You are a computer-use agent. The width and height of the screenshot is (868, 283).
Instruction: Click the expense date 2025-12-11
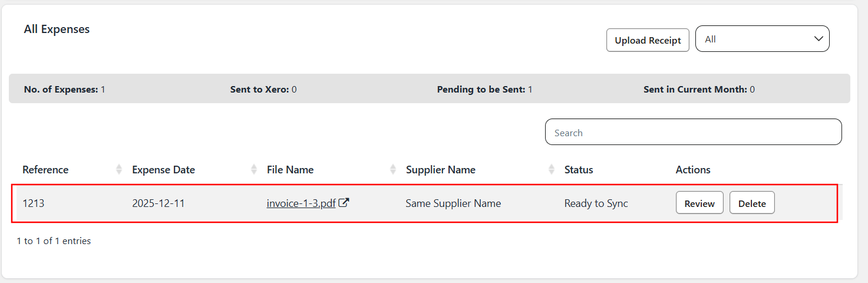(159, 203)
